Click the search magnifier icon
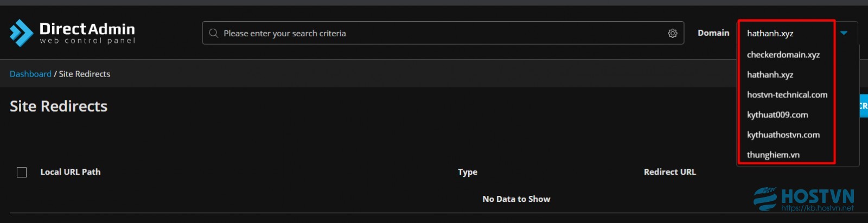The height and width of the screenshot is (223, 868). 213,33
